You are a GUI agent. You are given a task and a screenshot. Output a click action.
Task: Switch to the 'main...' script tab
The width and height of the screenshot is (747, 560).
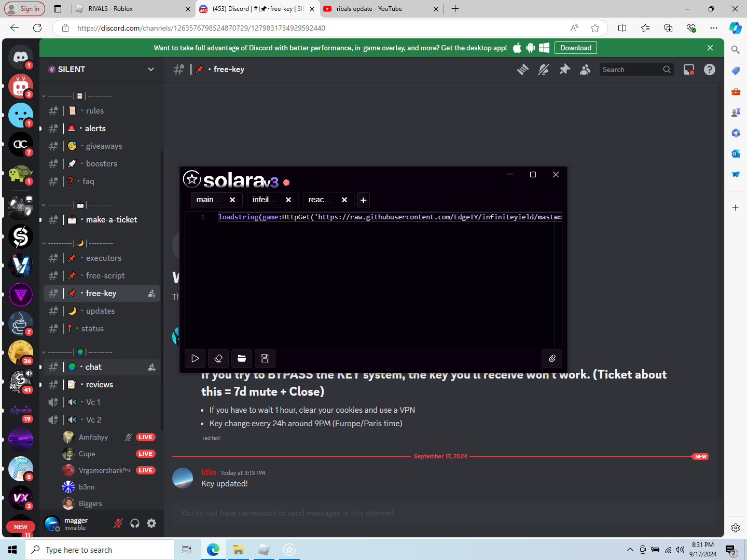point(209,200)
